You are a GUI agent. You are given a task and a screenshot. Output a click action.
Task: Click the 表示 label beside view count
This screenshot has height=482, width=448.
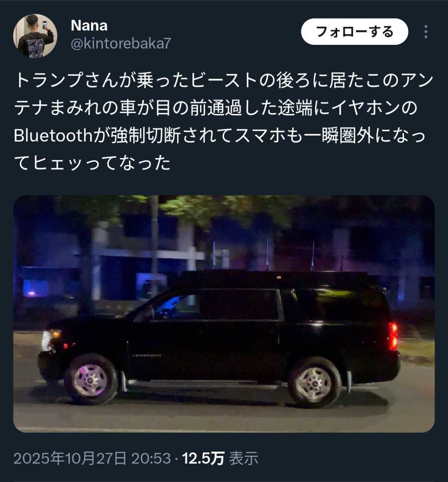coord(243,458)
